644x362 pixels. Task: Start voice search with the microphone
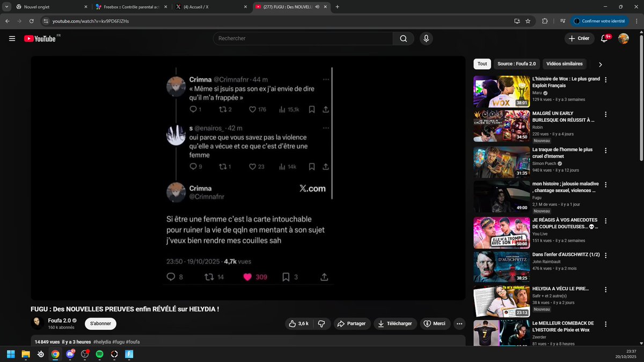(x=426, y=39)
